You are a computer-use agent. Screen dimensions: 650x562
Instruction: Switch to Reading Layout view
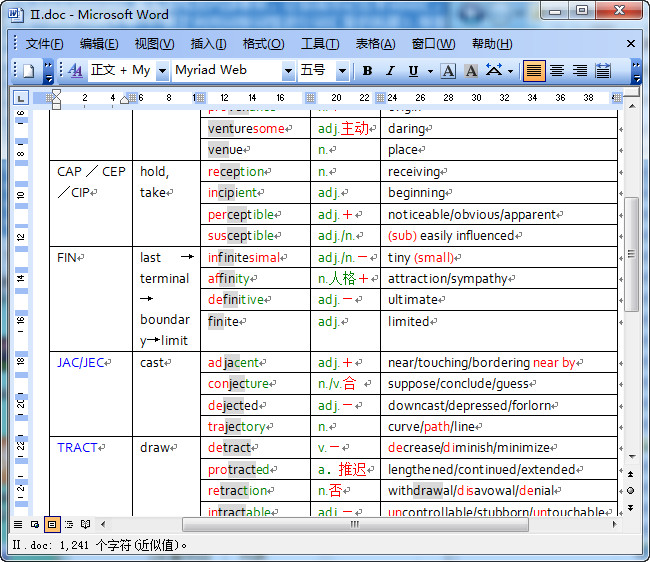coord(86,524)
